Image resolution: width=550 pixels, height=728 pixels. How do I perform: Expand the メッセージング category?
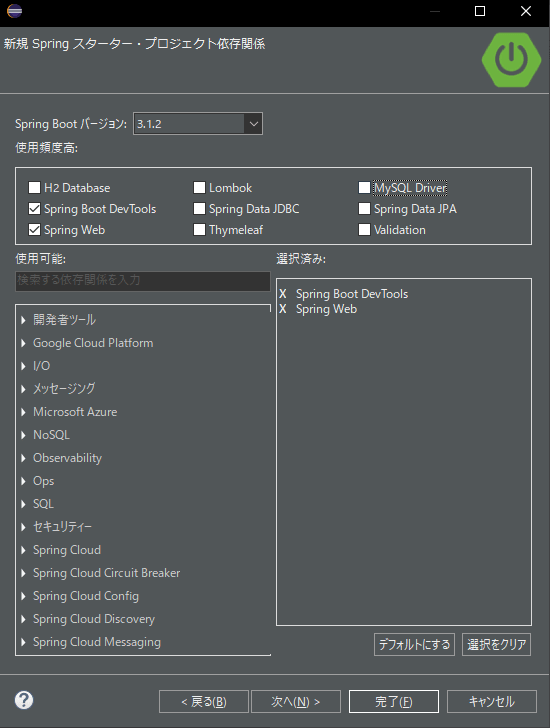click(23, 389)
